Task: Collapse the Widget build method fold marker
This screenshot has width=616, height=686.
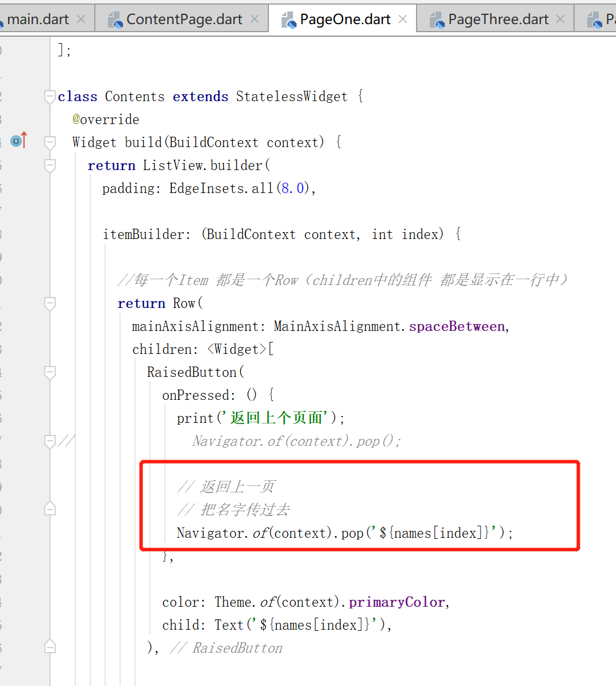Action: click(50, 142)
